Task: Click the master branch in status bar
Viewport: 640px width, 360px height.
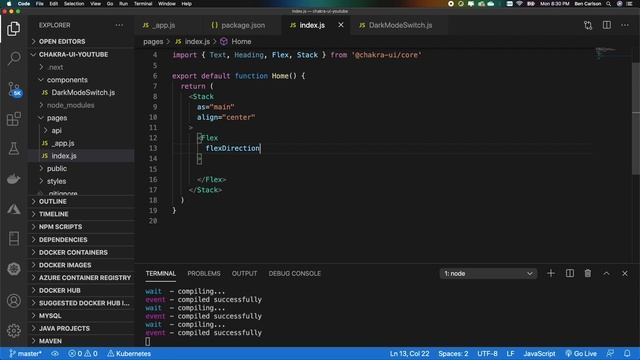Action: pyautogui.click(x=25, y=353)
